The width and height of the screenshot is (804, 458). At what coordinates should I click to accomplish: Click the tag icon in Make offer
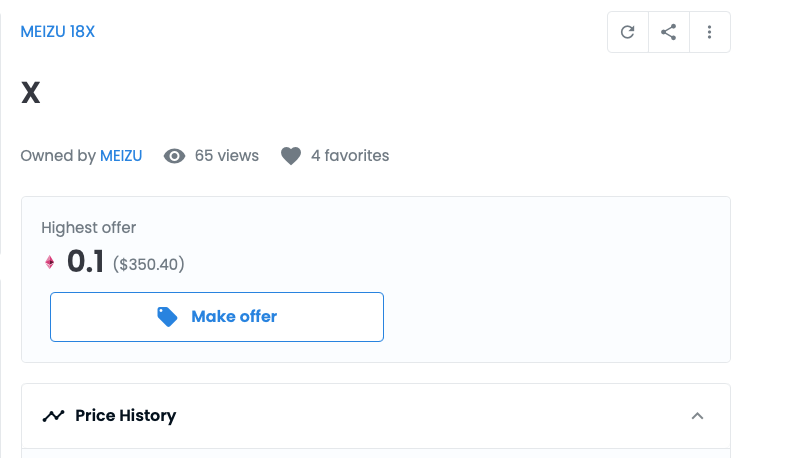click(167, 317)
